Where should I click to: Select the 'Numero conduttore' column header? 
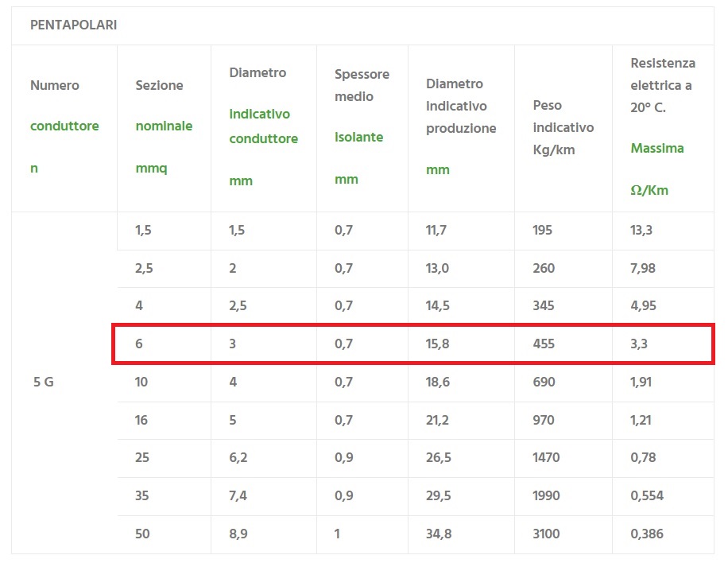64,127
